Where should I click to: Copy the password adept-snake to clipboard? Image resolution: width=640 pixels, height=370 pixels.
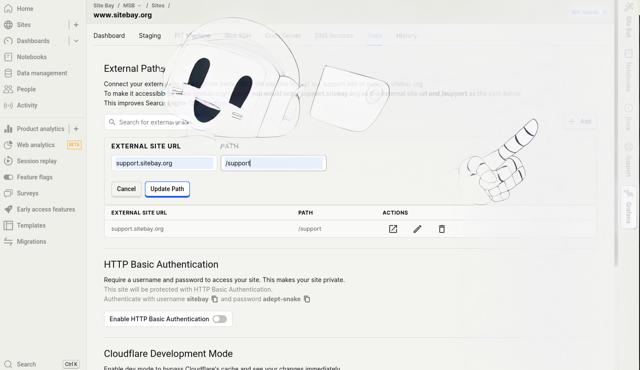307,299
